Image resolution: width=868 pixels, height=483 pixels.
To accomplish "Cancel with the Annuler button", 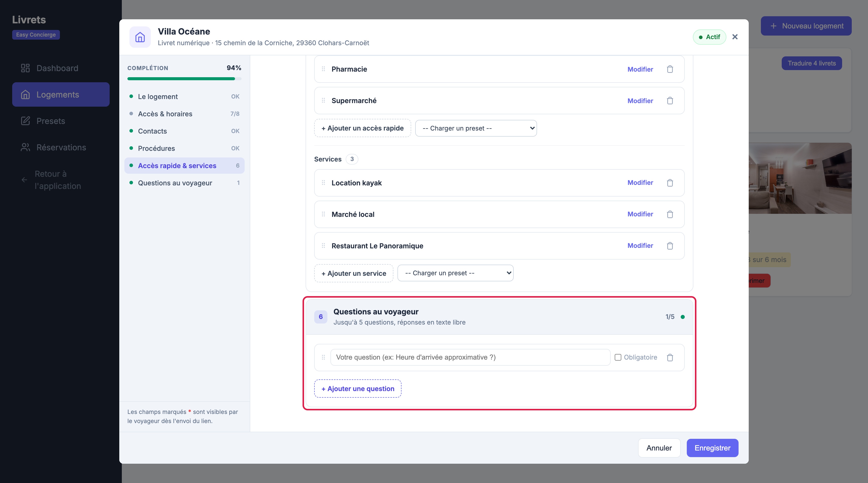I will tap(659, 448).
